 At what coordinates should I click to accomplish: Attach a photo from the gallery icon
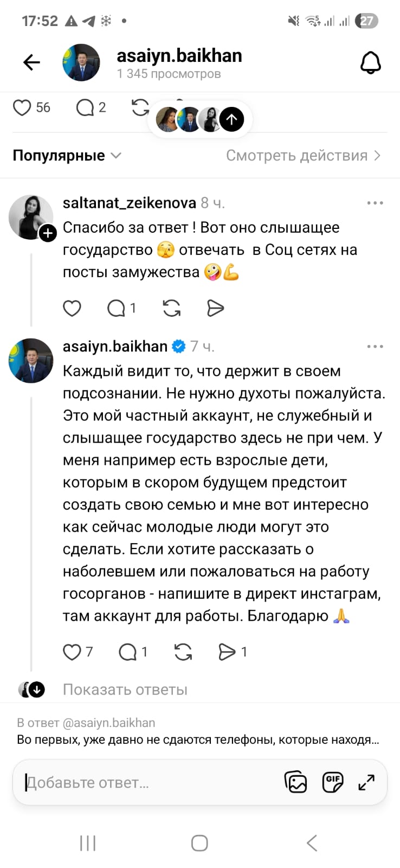pos(295,782)
